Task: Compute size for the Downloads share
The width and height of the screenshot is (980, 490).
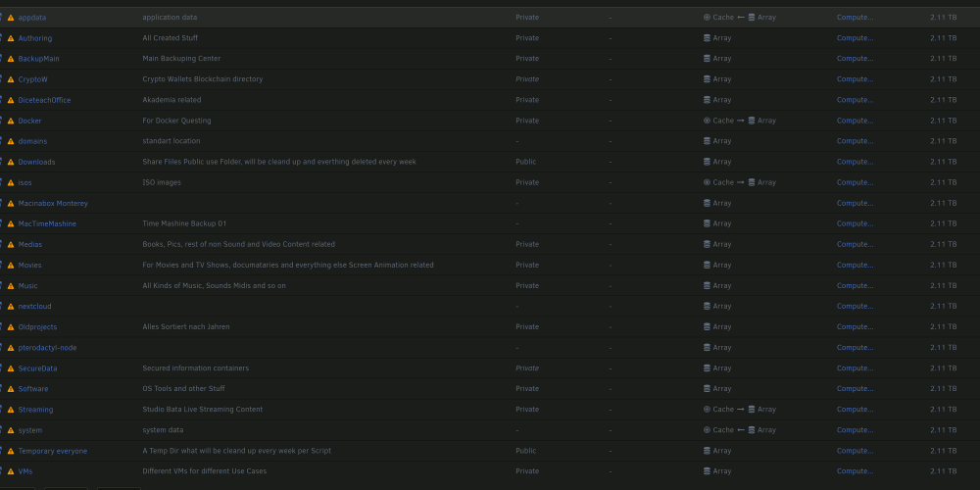Action: [x=855, y=162]
